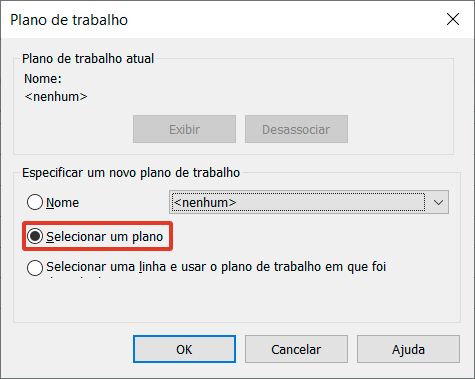Open help via the Ajuda button
This screenshot has height=379, width=475.
point(408,349)
